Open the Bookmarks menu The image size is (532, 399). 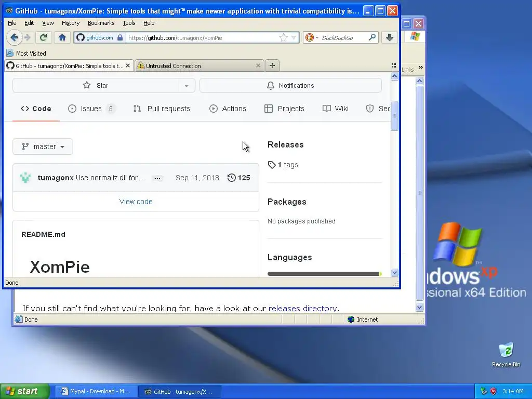[x=101, y=23]
